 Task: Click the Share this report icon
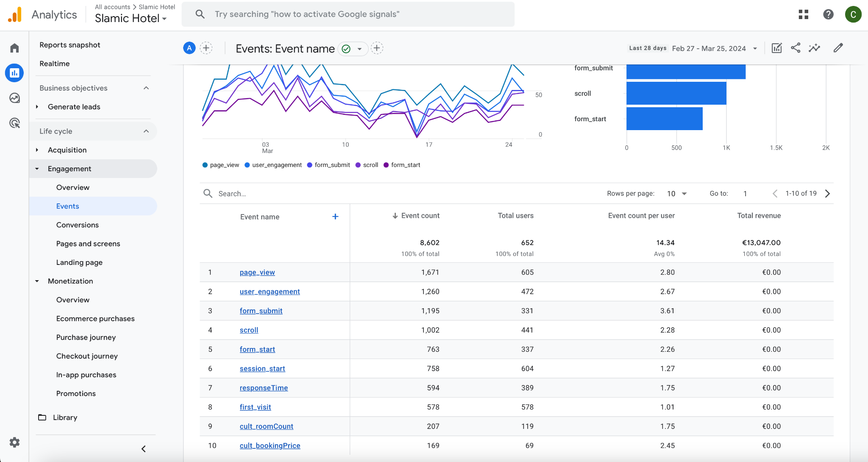tap(796, 48)
